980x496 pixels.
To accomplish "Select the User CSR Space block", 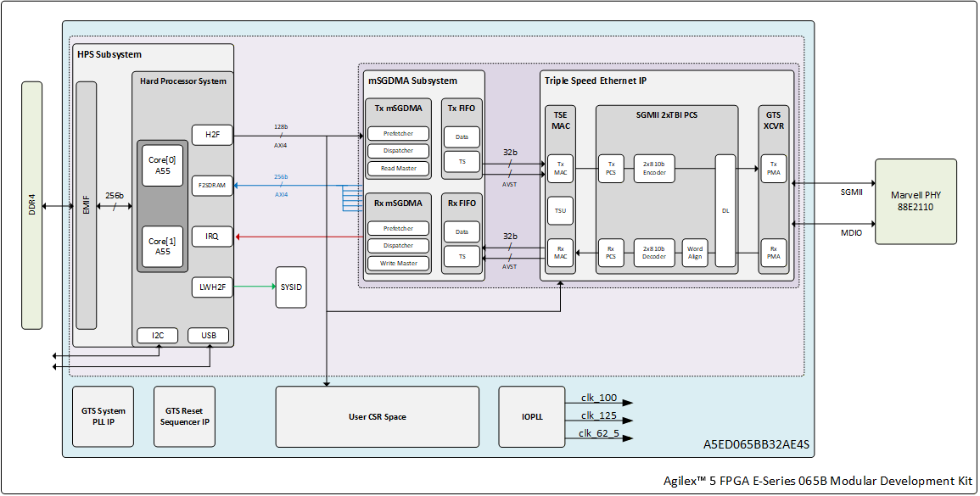I will point(378,416).
